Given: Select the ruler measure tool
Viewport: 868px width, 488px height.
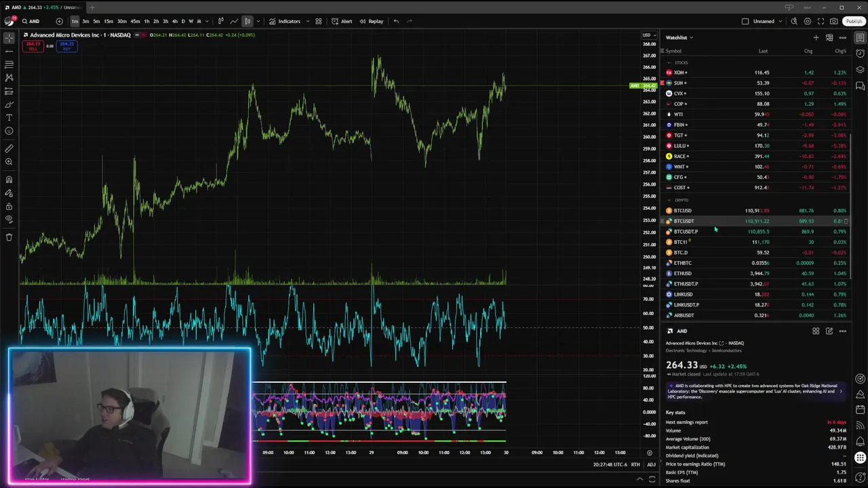Looking at the screenshot, I should 9,148.
